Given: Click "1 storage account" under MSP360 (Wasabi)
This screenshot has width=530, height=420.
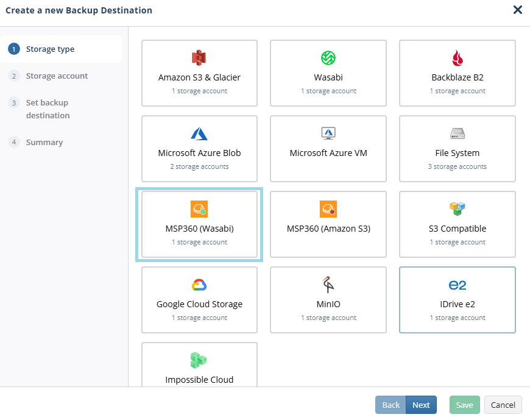Looking at the screenshot, I should pyautogui.click(x=199, y=242).
